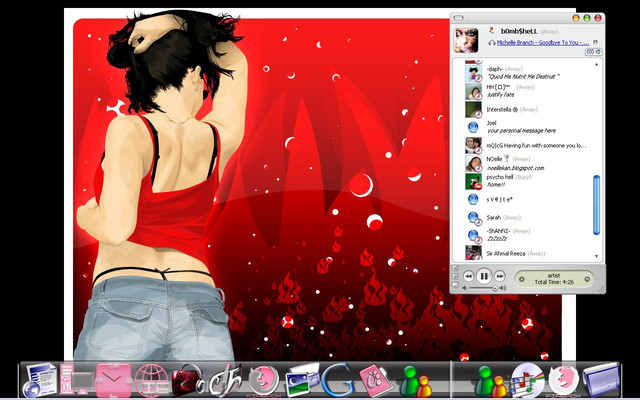The height and width of the screenshot is (400, 640).
Task: Click the blue orb avatar beside Joel
Action: [473, 127]
